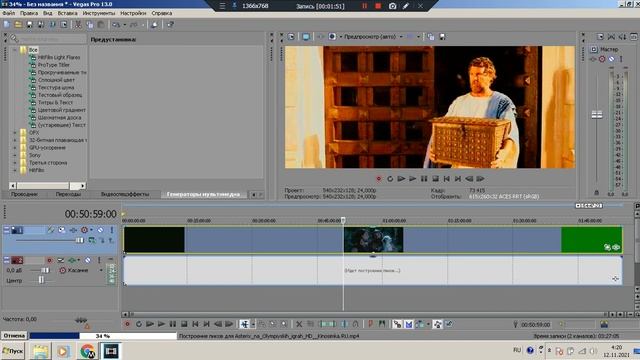Expand the OFX folder
The width and height of the screenshot is (640, 360).
pos(15,133)
